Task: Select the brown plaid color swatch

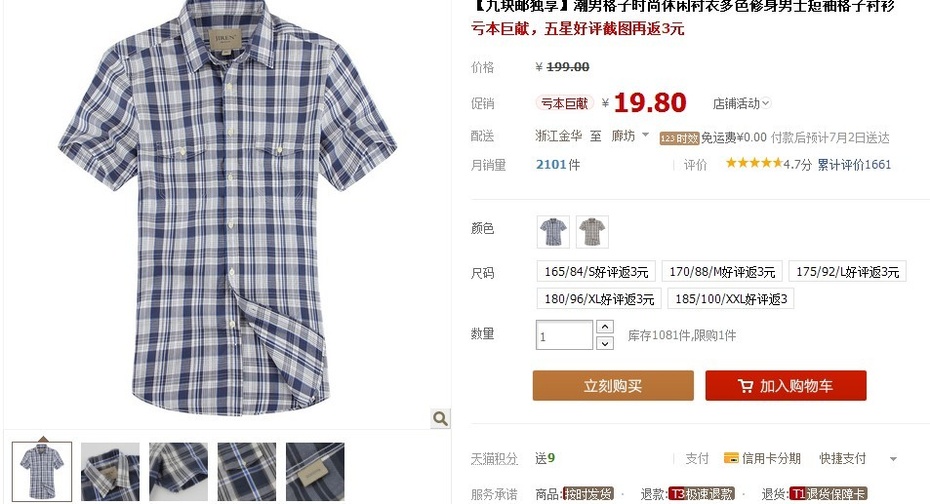Action: point(592,232)
